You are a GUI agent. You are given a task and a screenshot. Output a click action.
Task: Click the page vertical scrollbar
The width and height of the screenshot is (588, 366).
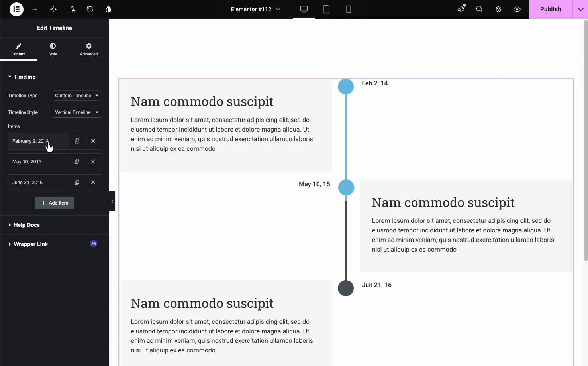click(586, 140)
